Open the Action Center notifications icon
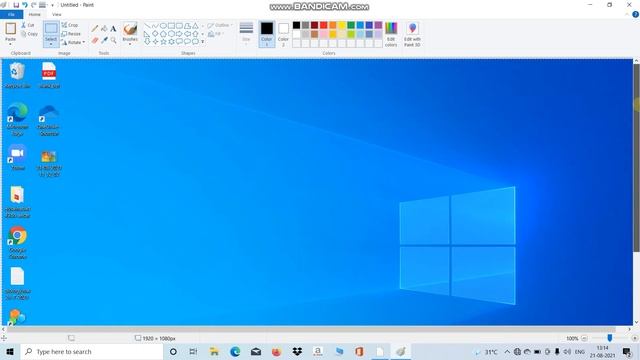The width and height of the screenshot is (640, 360). [627, 351]
